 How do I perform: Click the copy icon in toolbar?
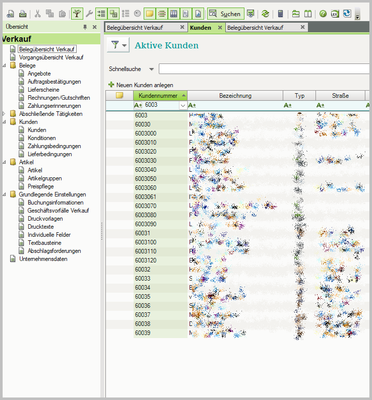[x=50, y=14]
